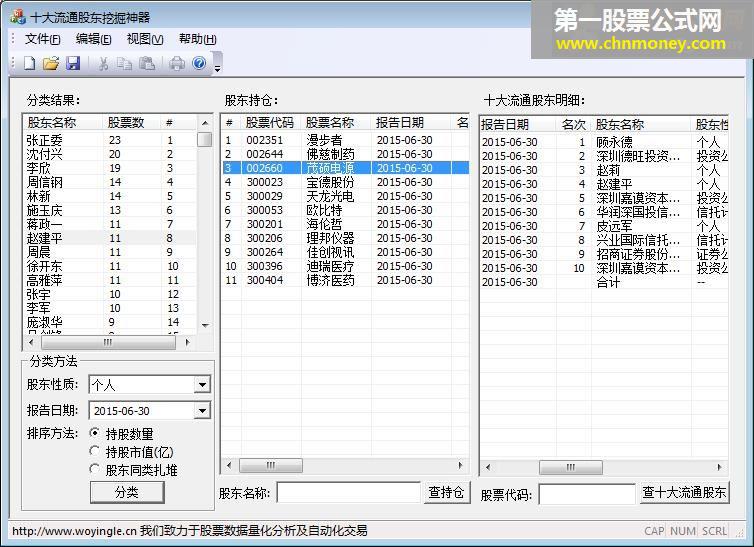Click the 股票数 column header
Screen dimensions: 754x547
coord(132,123)
